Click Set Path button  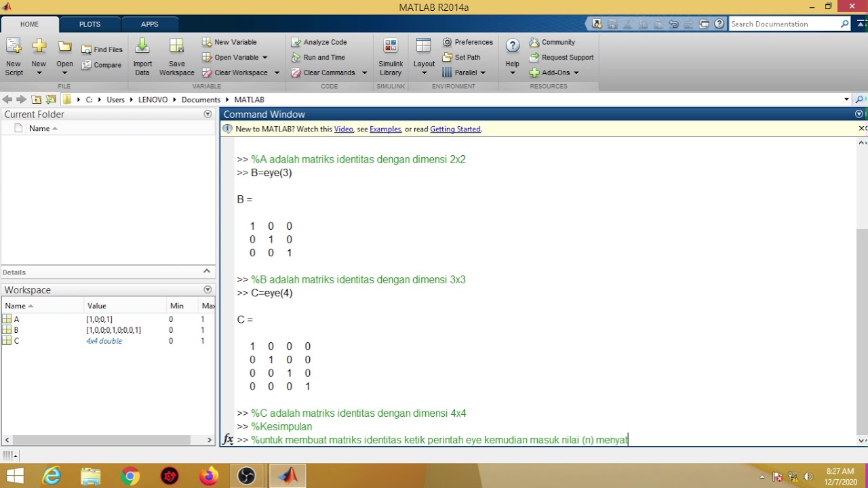tap(461, 58)
